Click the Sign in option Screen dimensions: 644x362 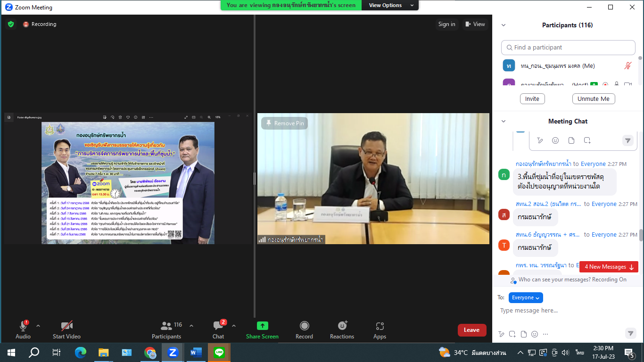[x=446, y=24]
